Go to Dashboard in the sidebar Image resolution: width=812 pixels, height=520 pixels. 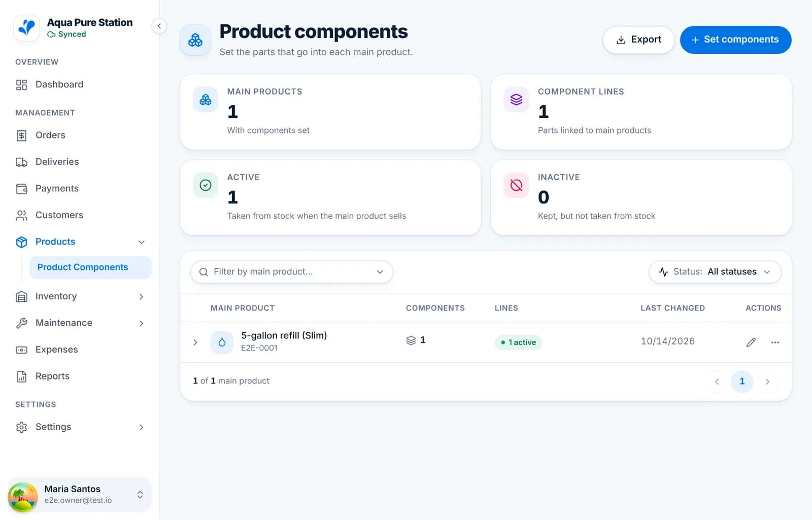(80, 85)
